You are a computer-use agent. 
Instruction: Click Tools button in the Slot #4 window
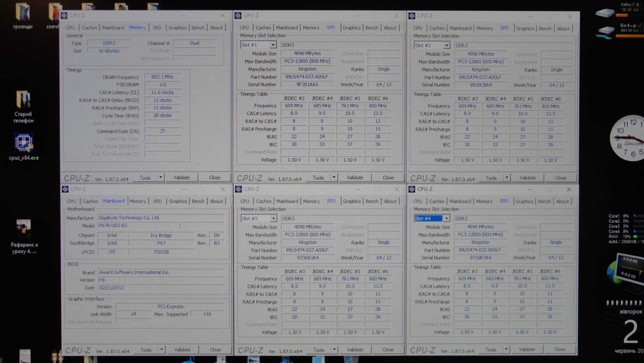pos(491,349)
